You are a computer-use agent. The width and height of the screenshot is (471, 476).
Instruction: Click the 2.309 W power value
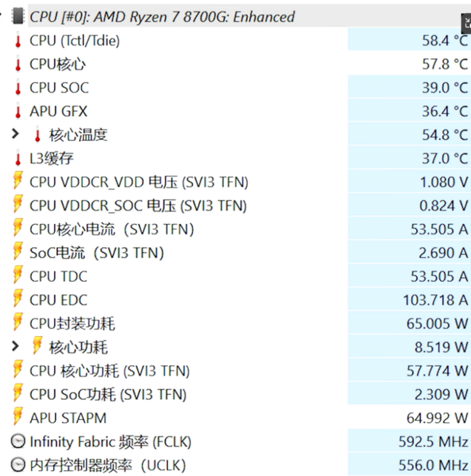(442, 395)
